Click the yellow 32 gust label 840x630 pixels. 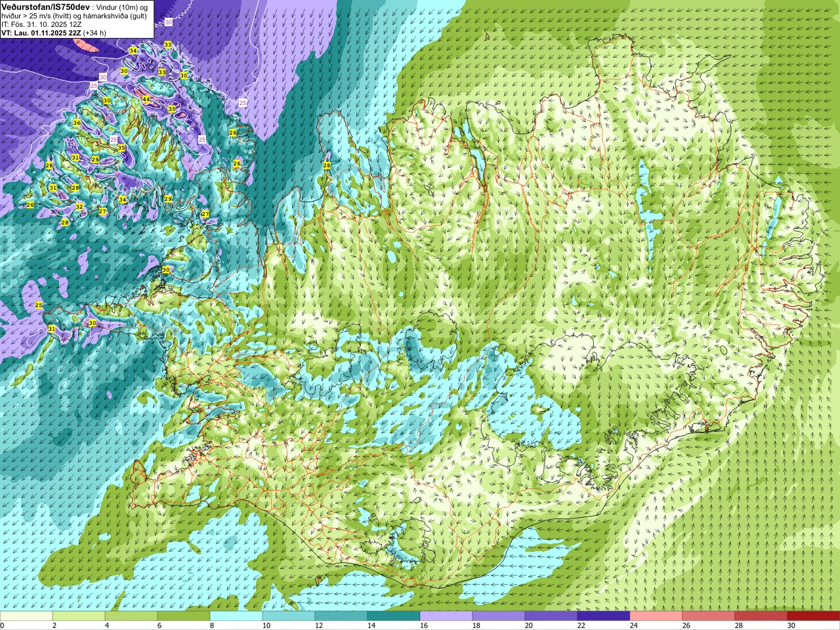tap(79, 207)
